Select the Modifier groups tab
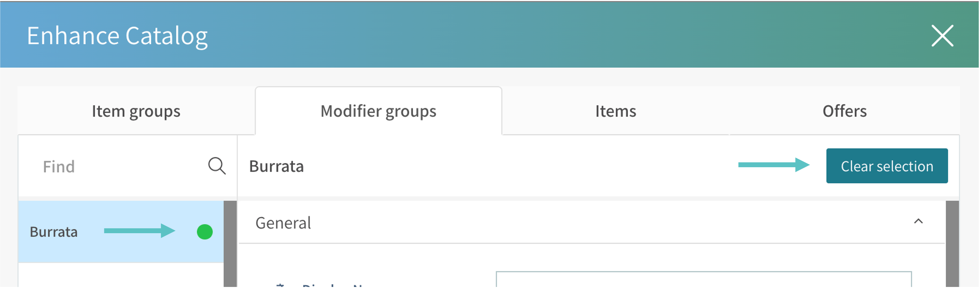 (379, 111)
